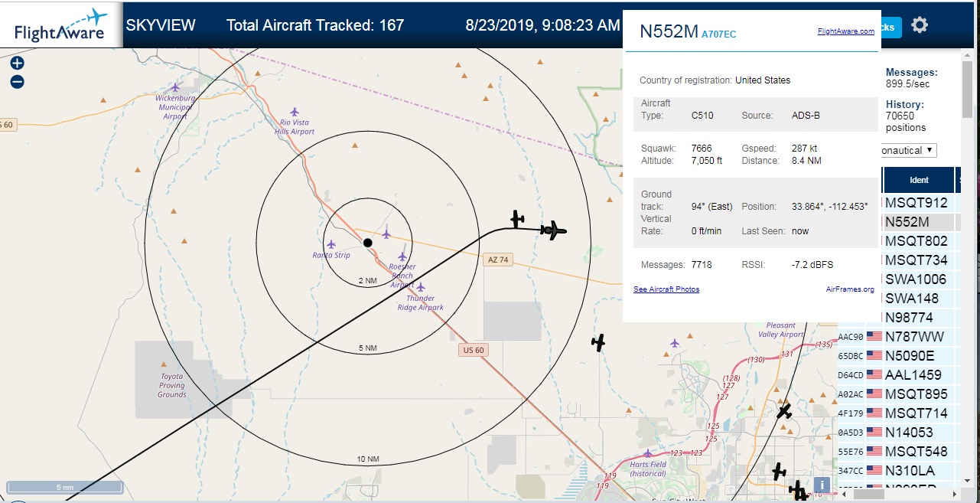Image resolution: width=980 pixels, height=503 pixels.
Task: Click the 8/23/2019 timestamp in header
Action: pos(542,25)
